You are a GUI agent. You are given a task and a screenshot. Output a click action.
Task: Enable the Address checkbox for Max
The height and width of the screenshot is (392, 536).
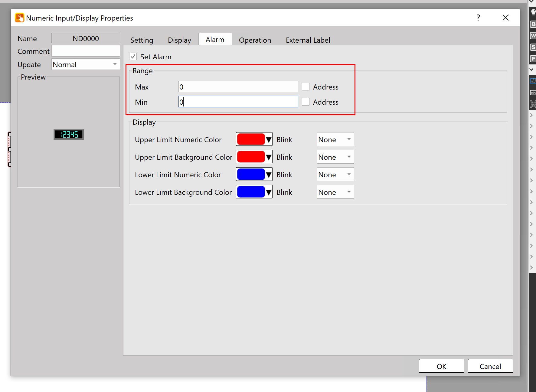[306, 87]
